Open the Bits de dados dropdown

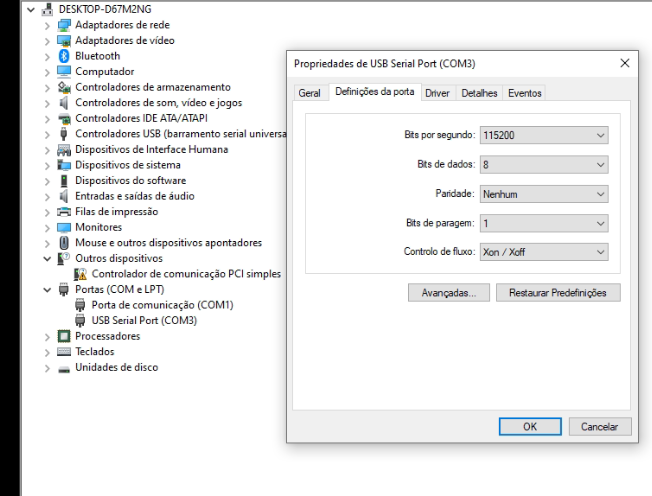click(x=544, y=163)
